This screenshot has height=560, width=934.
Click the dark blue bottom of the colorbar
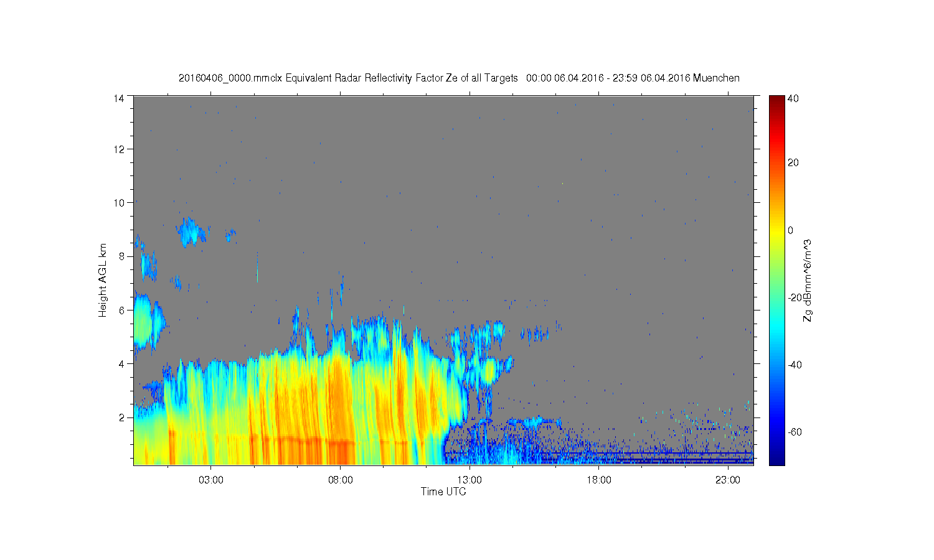[776, 459]
